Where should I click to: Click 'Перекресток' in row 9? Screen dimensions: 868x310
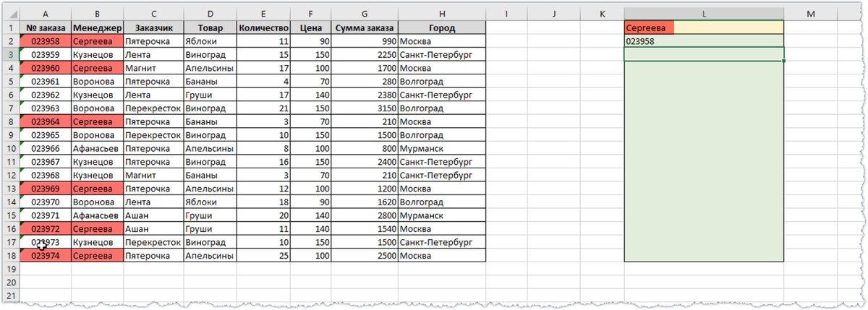[x=153, y=135]
